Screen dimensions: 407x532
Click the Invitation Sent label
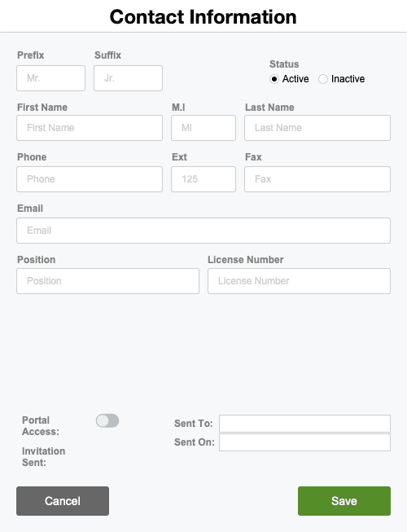(x=43, y=457)
